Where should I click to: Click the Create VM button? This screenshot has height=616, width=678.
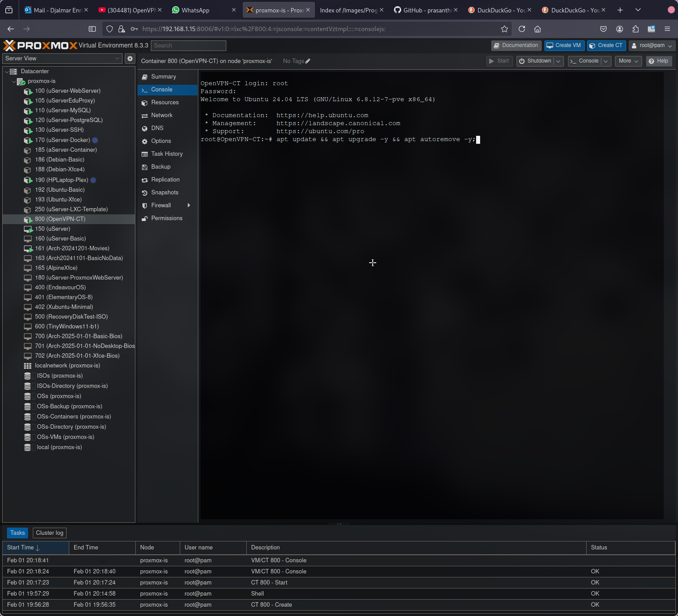click(564, 46)
